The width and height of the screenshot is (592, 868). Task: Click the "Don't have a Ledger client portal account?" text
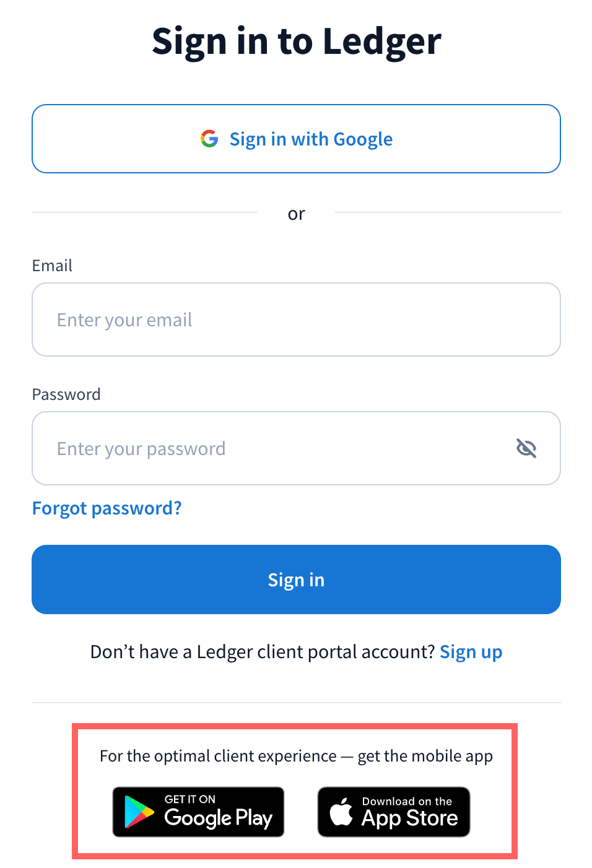tap(263, 652)
